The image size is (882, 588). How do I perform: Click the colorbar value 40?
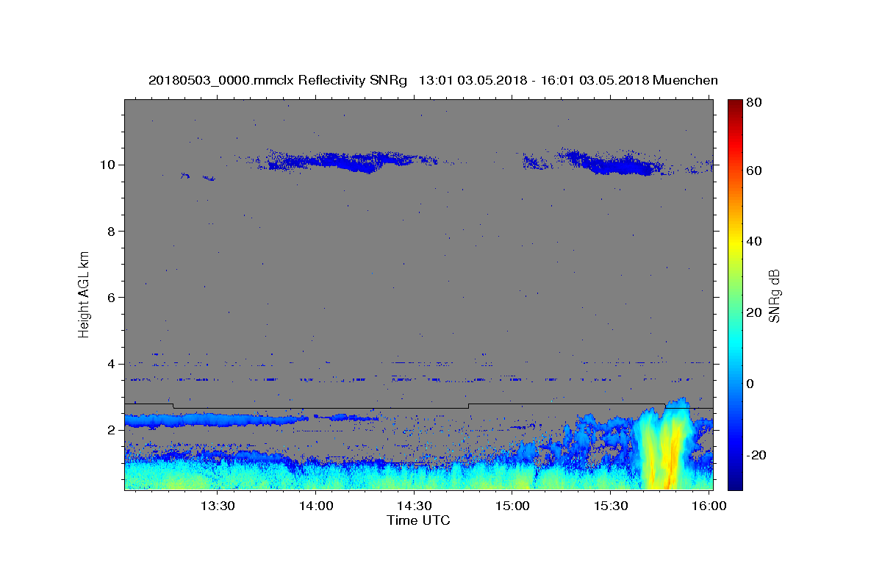point(756,241)
